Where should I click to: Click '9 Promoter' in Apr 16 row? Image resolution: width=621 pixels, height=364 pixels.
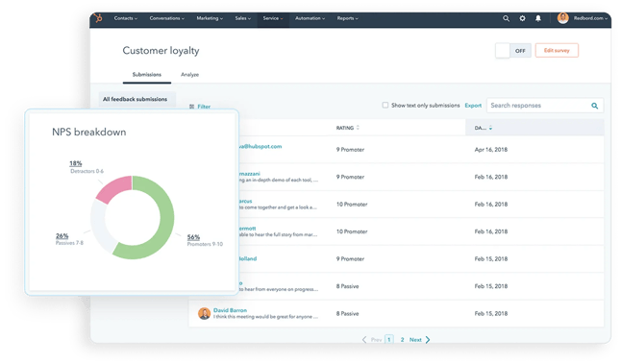click(350, 150)
